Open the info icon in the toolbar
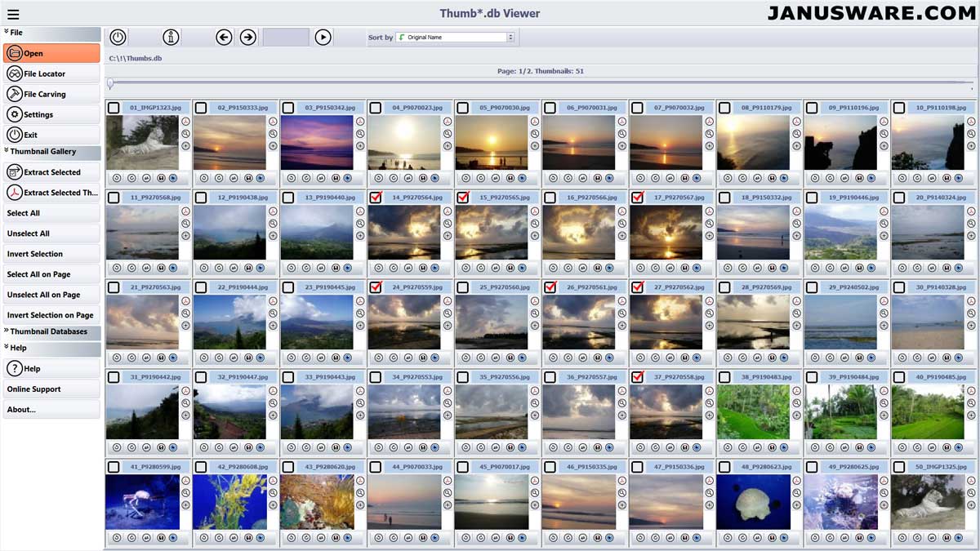This screenshot has height=551, width=980. pyautogui.click(x=170, y=37)
